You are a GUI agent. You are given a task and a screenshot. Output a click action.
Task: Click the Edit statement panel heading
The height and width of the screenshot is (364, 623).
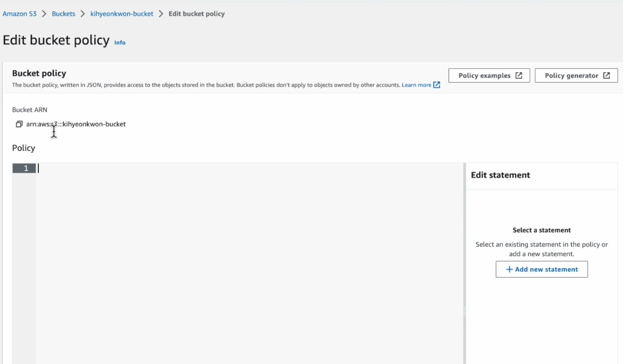pyautogui.click(x=500, y=175)
